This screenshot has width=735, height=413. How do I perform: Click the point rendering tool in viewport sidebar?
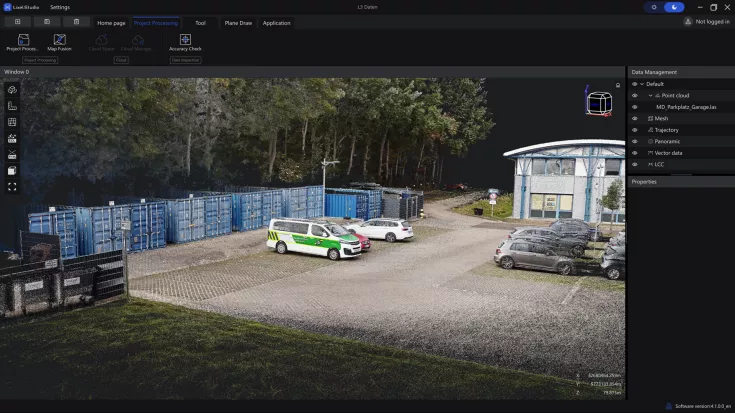[x=12, y=138]
